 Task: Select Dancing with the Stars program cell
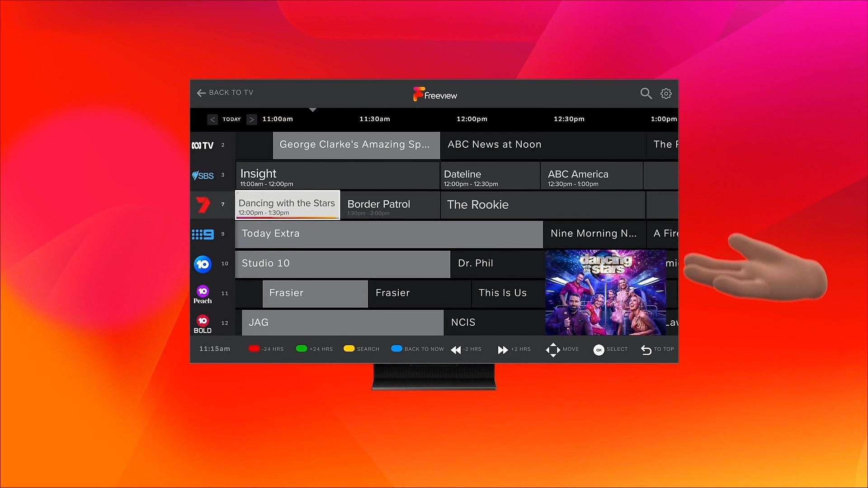[288, 205]
